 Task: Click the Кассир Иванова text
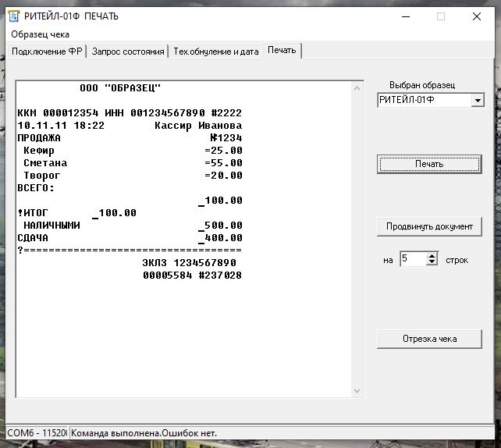tap(198, 126)
